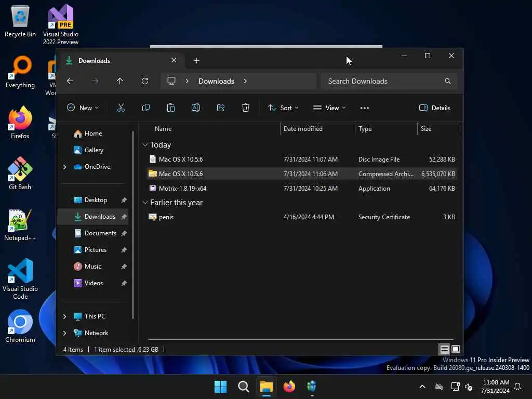Click chevron after Downloads in address bar
Screen dimensions: 532x399
pyautogui.click(x=245, y=81)
